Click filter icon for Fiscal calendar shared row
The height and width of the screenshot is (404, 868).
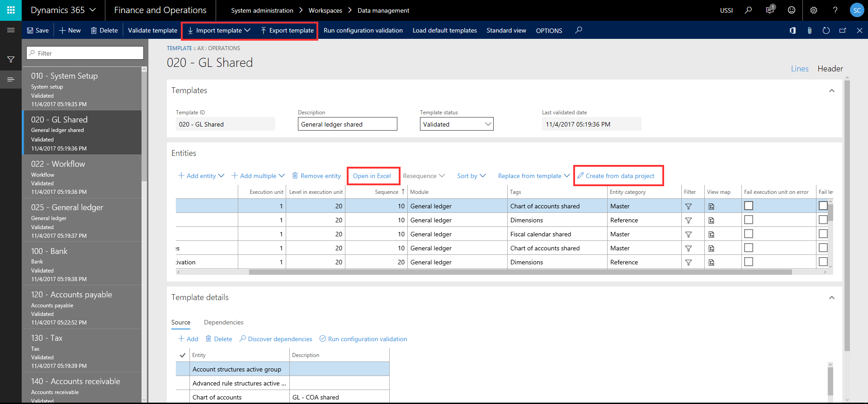coord(689,234)
